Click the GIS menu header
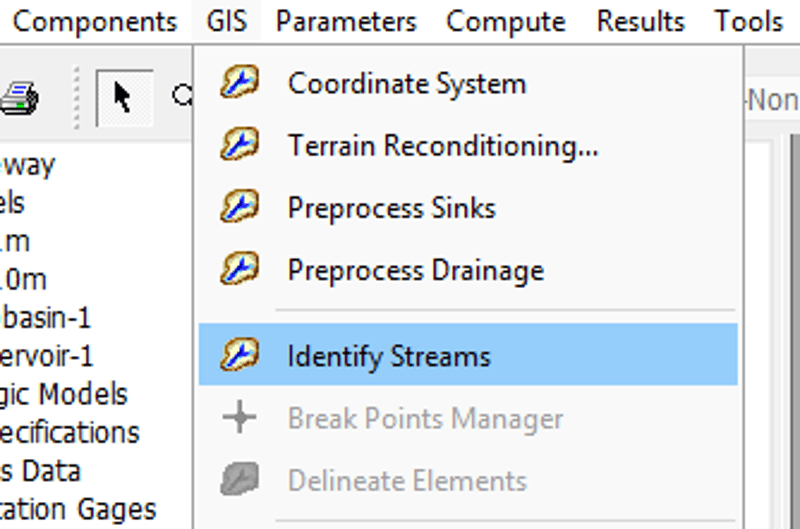This screenshot has width=800, height=529. 227,21
